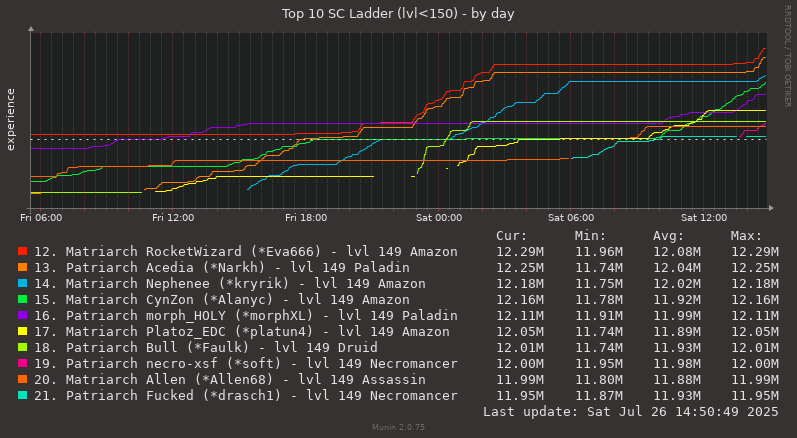The height and width of the screenshot is (438, 797).
Task: Click Allen's Avg value 11.88M
Action: [x=677, y=380]
